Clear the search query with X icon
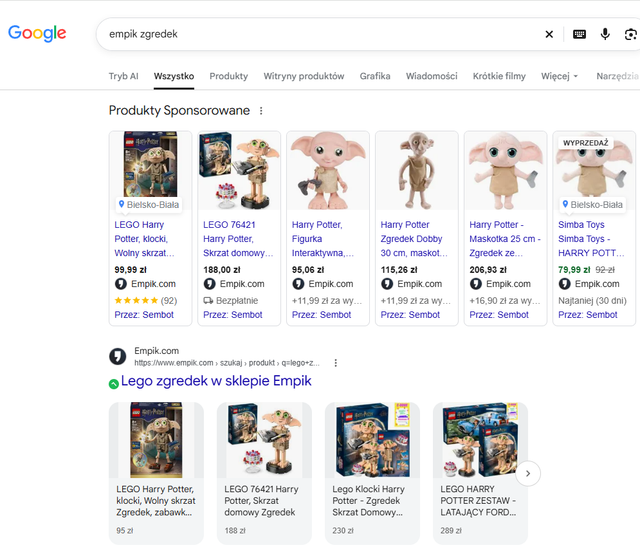The image size is (640, 556). (x=549, y=34)
